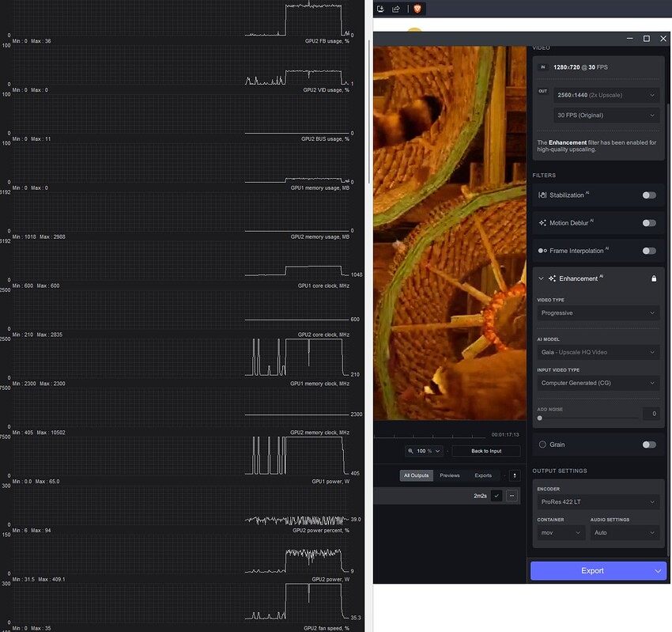Select the Stabilization filter icon
The height and width of the screenshot is (632, 672).
click(542, 195)
